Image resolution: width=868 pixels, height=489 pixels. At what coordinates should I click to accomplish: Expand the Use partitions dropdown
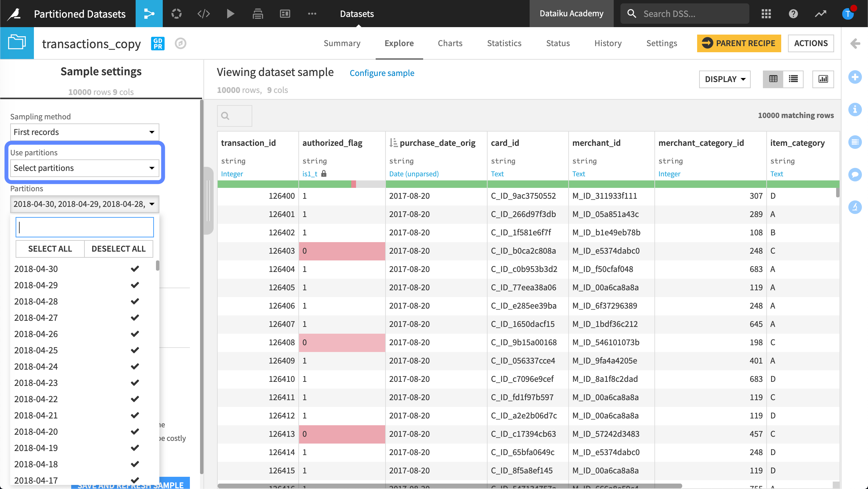[84, 168]
